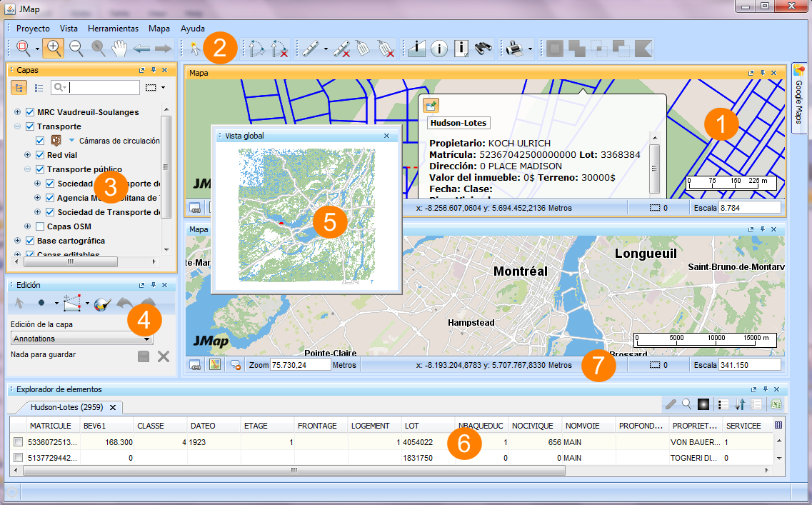Select the zoom in tool
Viewport: 812px width, 505px height.
(54, 48)
